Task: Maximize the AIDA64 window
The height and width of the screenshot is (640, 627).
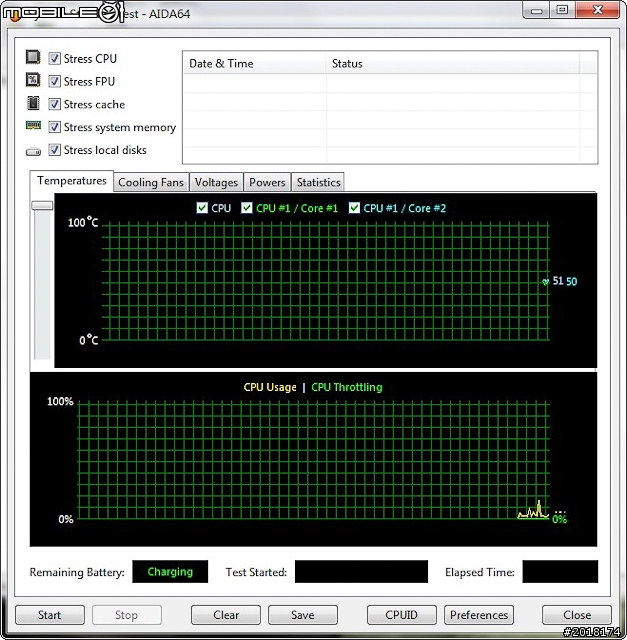Action: [563, 10]
